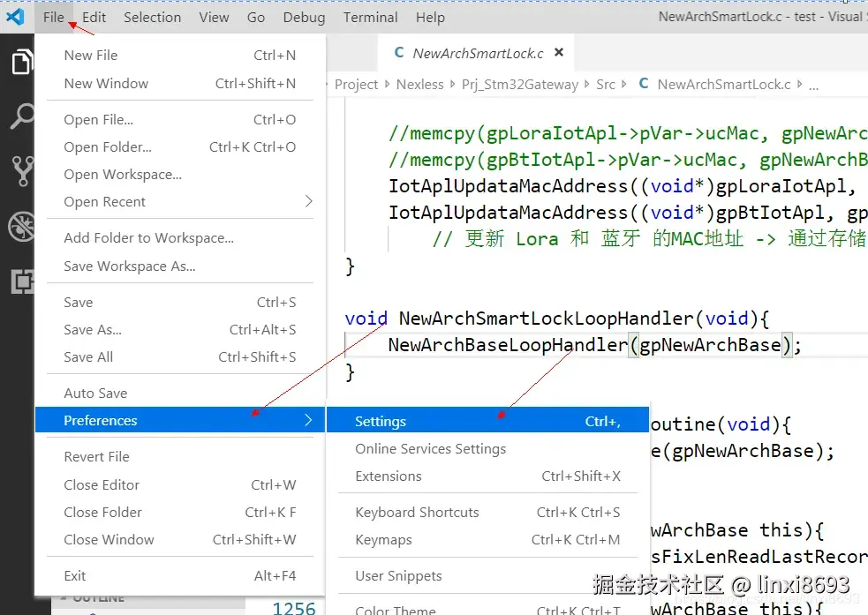This screenshot has width=868, height=615.
Task: Click gpNewArchBase argument in code
Action: (710, 344)
